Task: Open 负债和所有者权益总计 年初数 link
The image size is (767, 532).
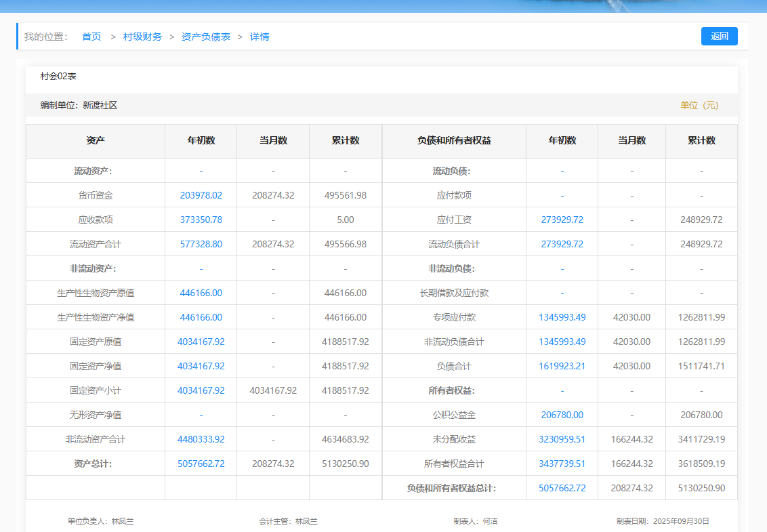Action: tap(562, 488)
